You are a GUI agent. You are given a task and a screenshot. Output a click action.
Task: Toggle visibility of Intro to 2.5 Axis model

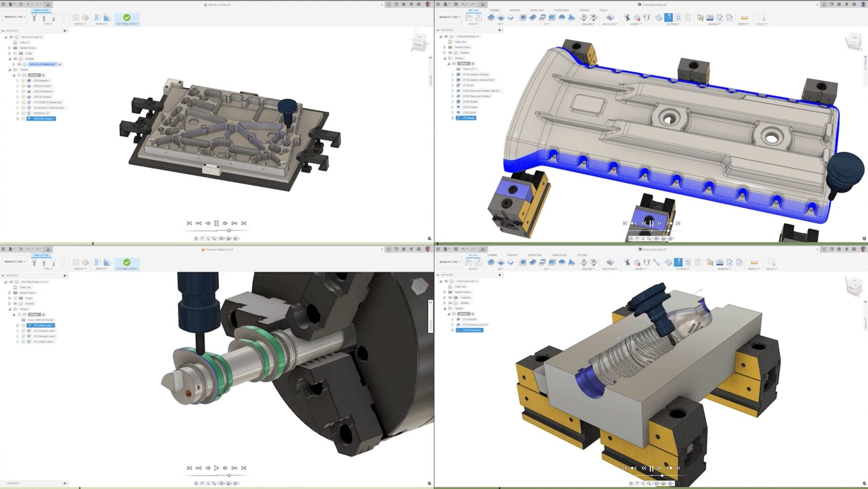point(19,64)
